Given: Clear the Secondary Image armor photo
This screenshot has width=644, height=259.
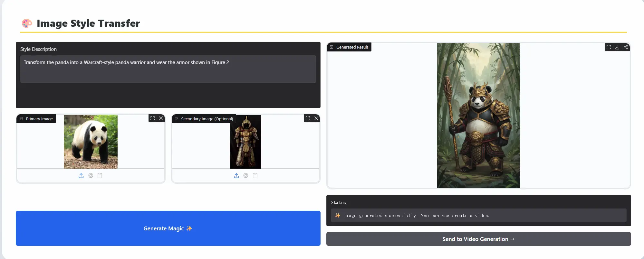Looking at the screenshot, I should pos(316,118).
